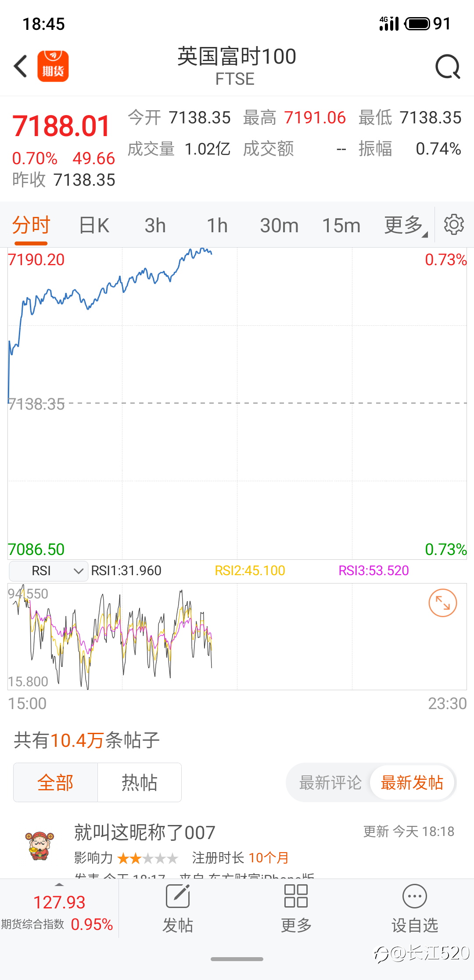Select the 全部 posts filter

coord(55,783)
